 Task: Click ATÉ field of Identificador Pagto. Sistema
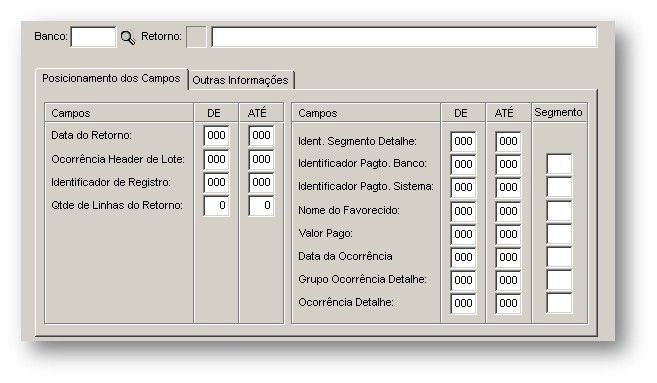508,187
